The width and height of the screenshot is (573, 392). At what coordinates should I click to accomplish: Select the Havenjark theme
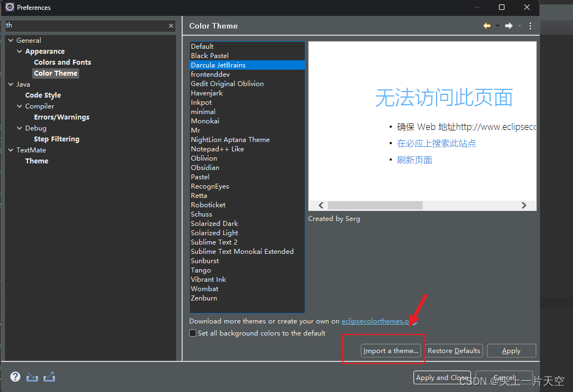coord(247,93)
